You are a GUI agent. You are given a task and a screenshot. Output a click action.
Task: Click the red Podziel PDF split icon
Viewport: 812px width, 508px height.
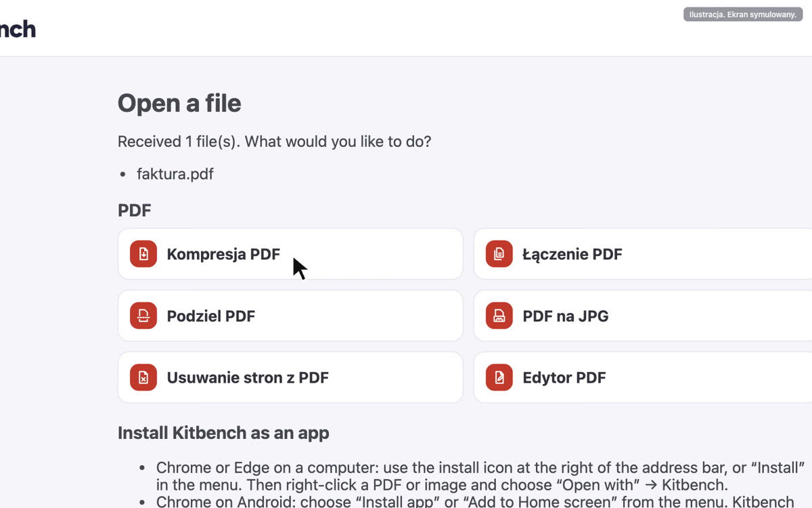(143, 316)
